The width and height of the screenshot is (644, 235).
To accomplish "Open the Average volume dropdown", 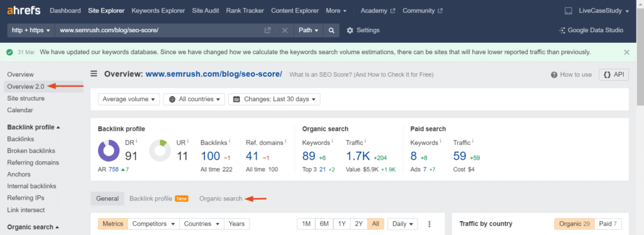I will pyautogui.click(x=129, y=99).
